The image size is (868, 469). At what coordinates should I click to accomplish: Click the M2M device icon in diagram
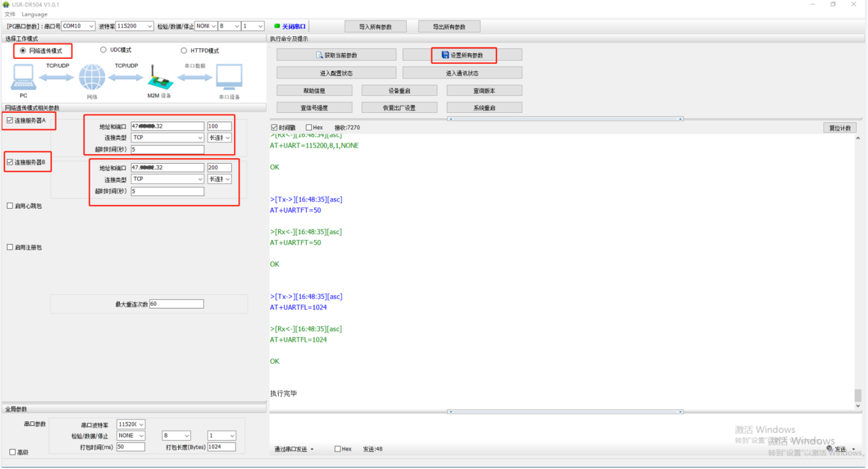tap(159, 78)
